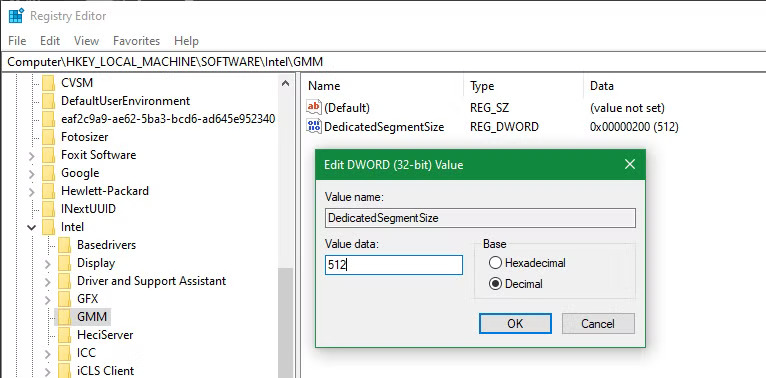Viewport: 766px width, 378px height.
Task: Click the HeciServer folder icon
Action: [64, 335]
